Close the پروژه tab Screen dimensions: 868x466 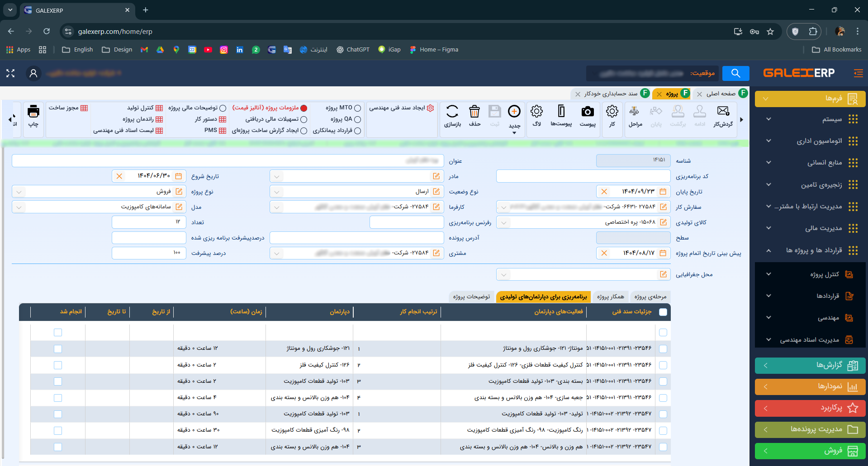[659, 94]
